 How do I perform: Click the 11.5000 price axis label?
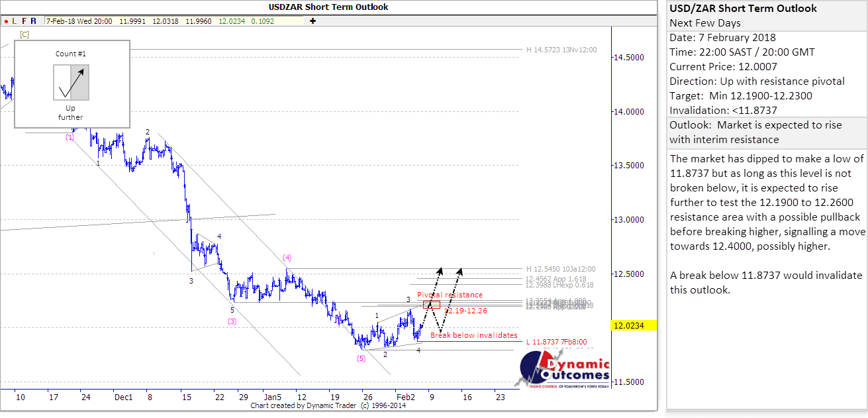[x=628, y=382]
